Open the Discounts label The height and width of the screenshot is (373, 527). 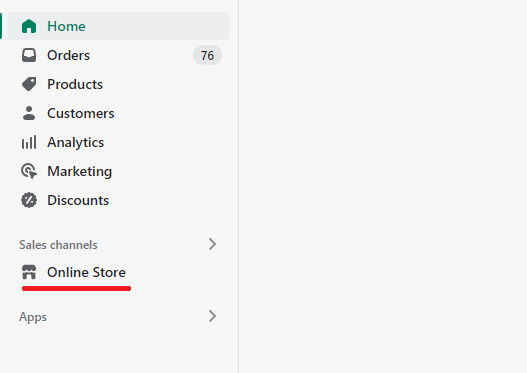pos(78,200)
